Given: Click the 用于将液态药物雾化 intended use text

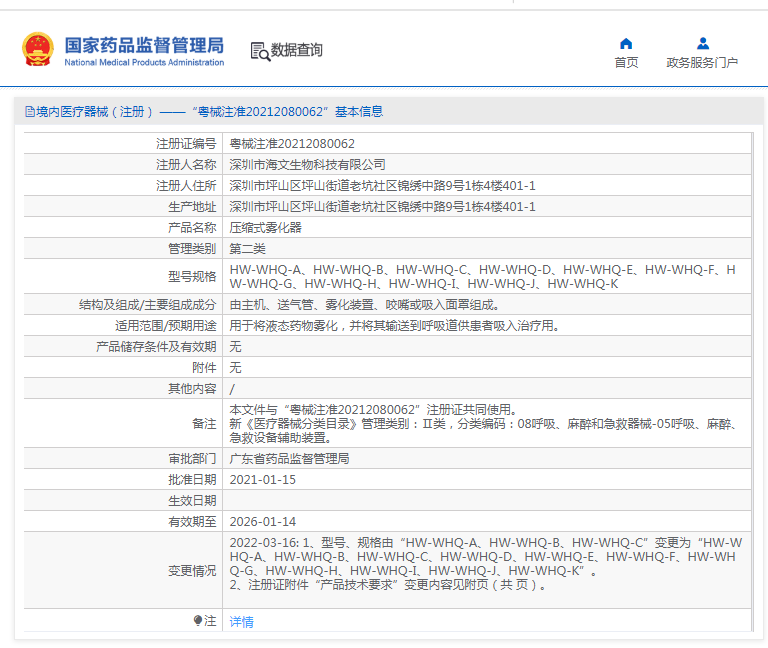Looking at the screenshot, I should [x=395, y=326].
